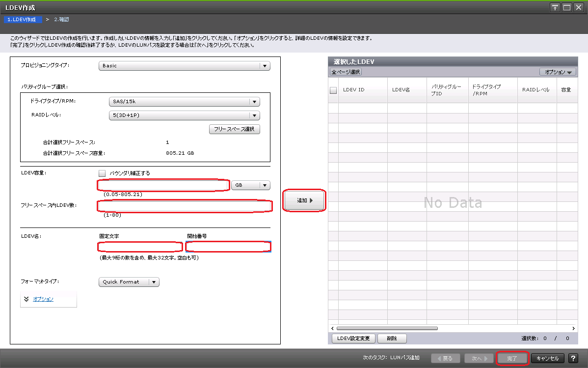Open the table オプション menu
588x368 pixels.
click(558, 72)
